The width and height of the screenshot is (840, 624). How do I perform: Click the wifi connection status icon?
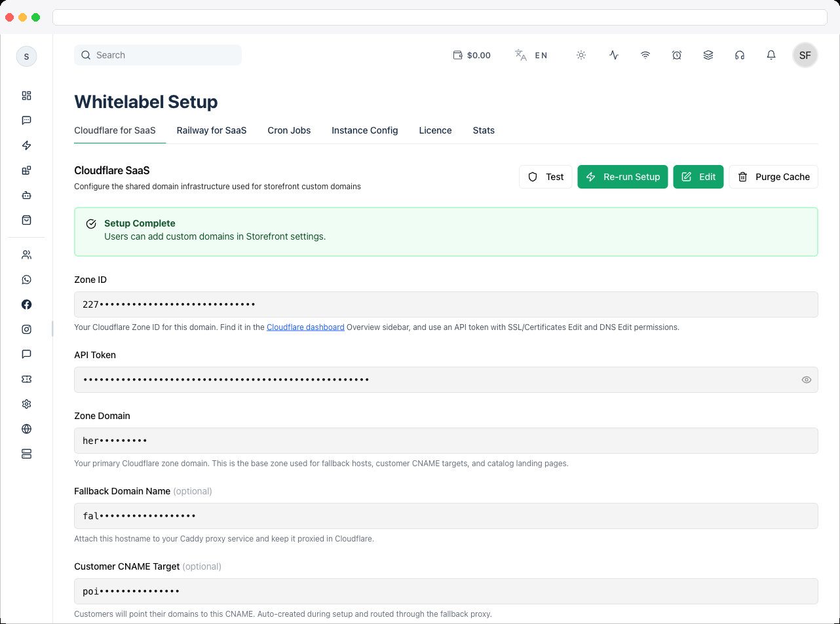[x=645, y=55]
